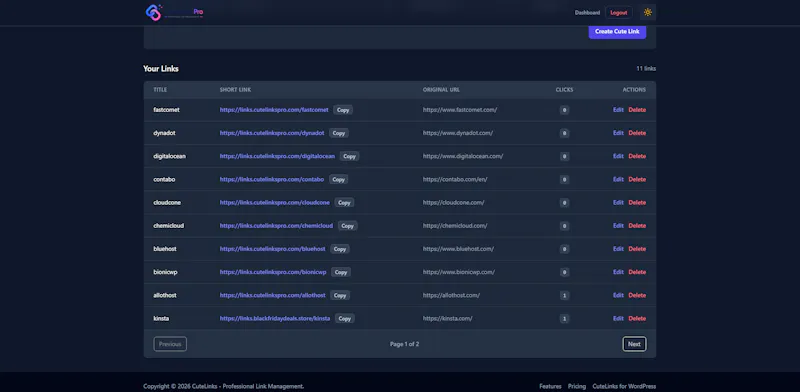Click the CLICKS column header
Screen dimensions: 800x392
564,90
